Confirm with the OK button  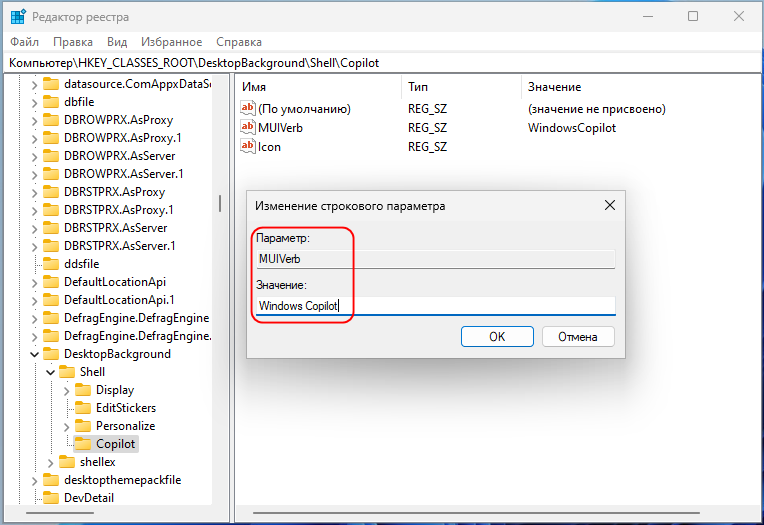point(497,336)
